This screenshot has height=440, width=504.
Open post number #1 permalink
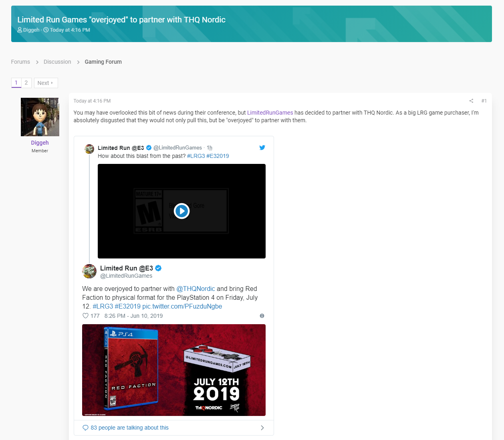(x=484, y=101)
